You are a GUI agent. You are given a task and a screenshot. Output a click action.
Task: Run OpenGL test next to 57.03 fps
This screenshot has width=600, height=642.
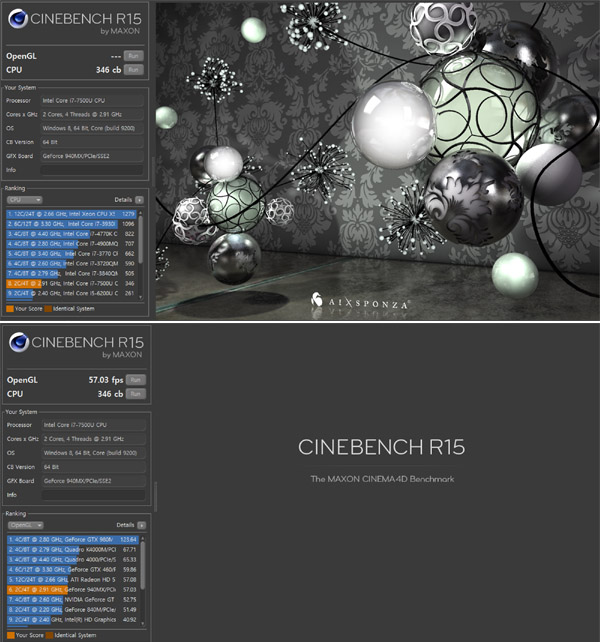(136, 380)
